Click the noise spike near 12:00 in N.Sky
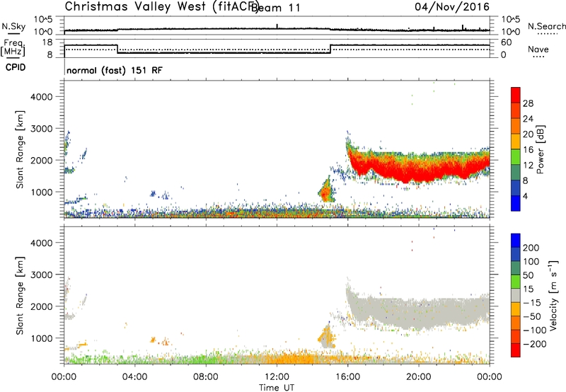Viewport: 566px width, 392px height. click(x=277, y=26)
